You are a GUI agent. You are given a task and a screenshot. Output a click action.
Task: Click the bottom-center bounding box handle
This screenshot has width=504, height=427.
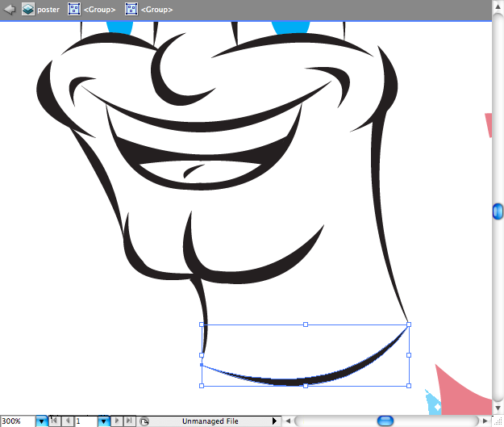point(306,386)
